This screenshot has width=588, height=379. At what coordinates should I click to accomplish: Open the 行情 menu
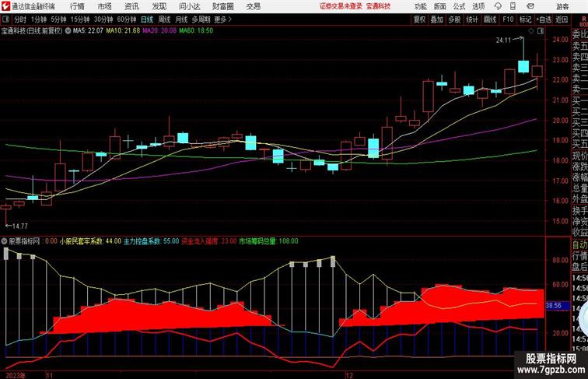click(77, 6)
